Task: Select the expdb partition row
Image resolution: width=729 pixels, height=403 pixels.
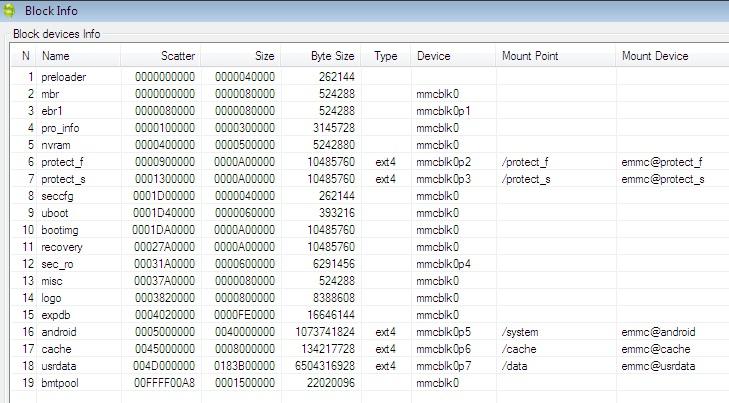Action: pos(370,315)
